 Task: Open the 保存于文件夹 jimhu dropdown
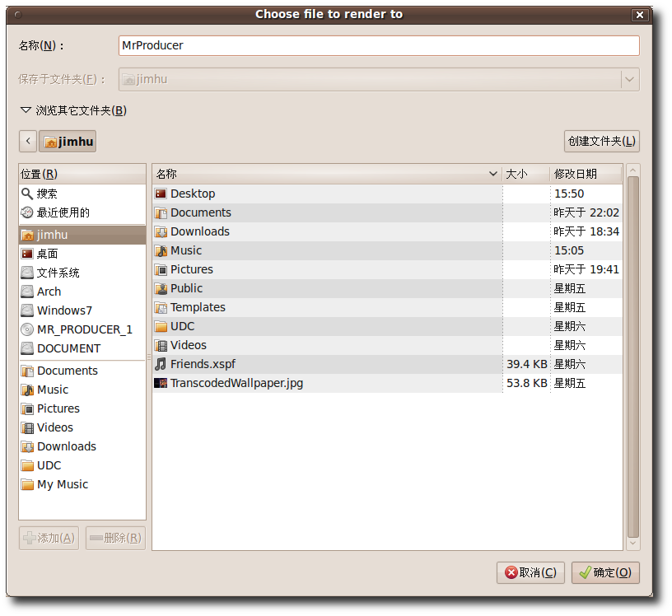(x=379, y=79)
